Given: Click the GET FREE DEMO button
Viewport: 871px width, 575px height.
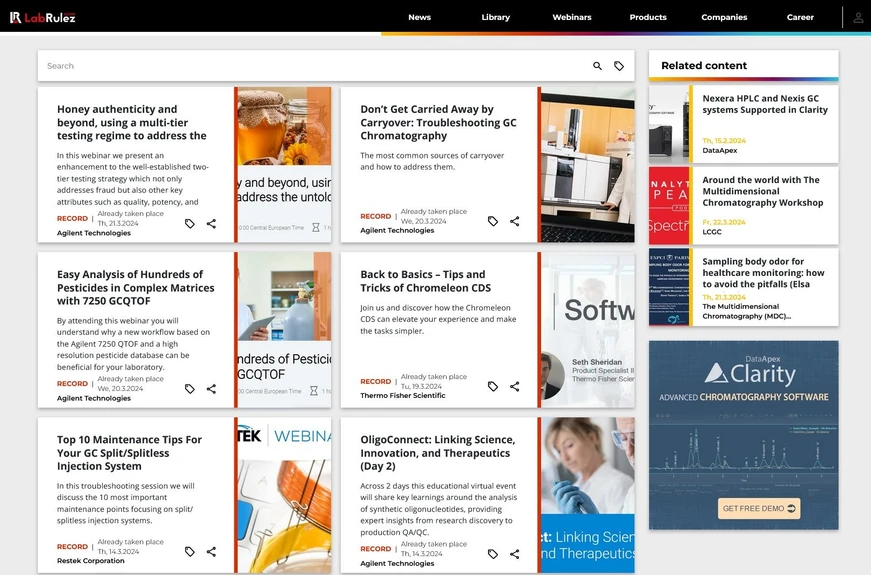Looking at the screenshot, I should (759, 508).
